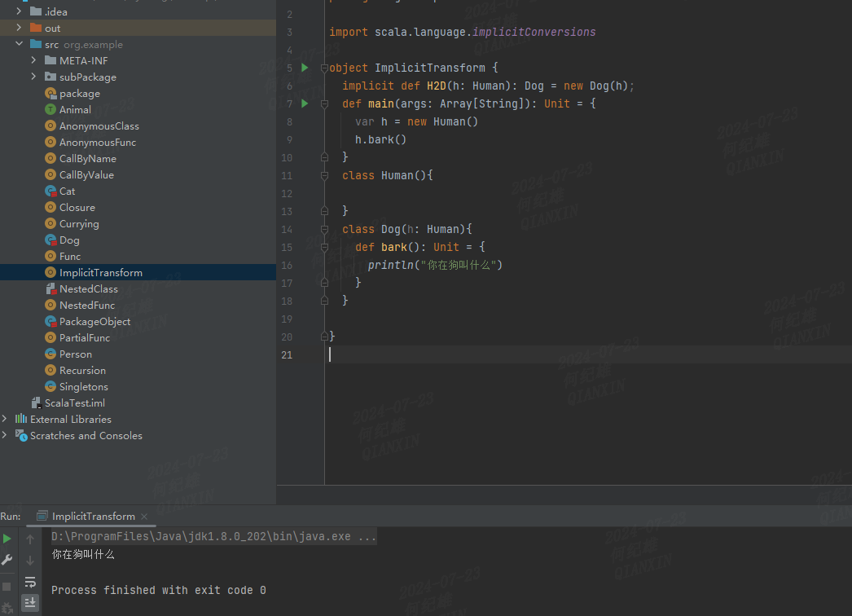The image size is (852, 616).
Task: Click the java.exe command line link
Action: (213, 537)
